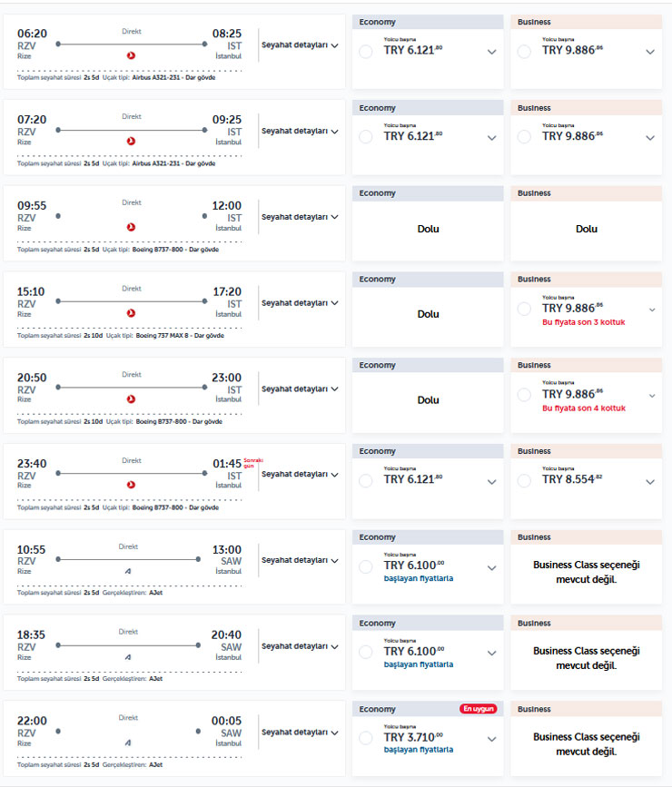Click AJet logo on 10:55 flight

coord(128,570)
